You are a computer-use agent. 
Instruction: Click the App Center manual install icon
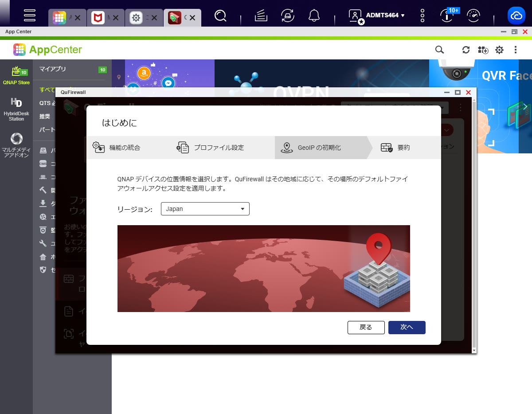[x=483, y=50]
